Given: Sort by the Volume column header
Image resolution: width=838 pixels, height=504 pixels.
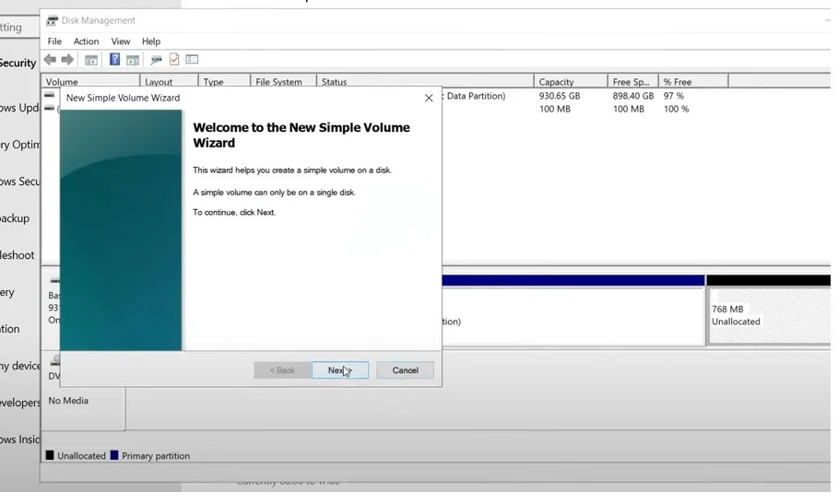Looking at the screenshot, I should coord(90,82).
